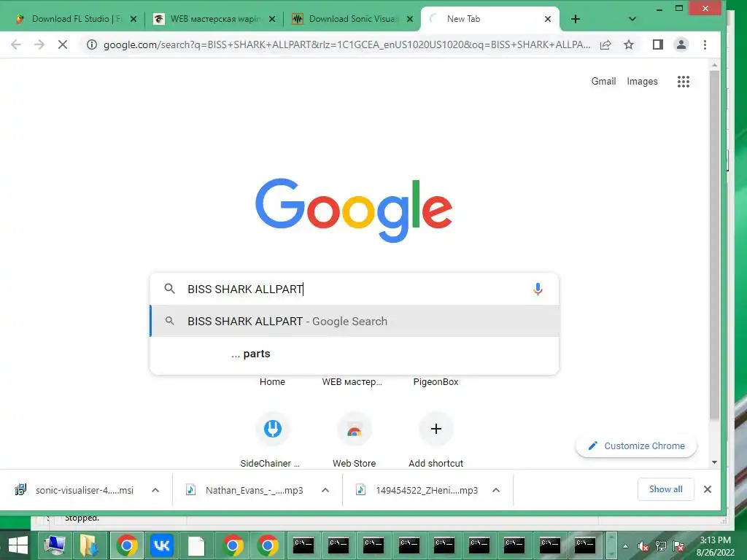747x560 pixels.
Task: Open the Nathan_Evans mp3 download
Action: (246, 490)
